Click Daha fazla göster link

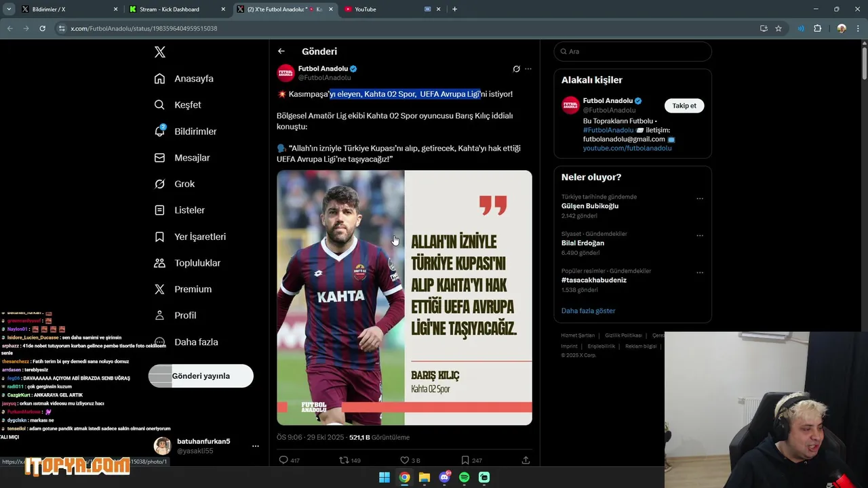pos(588,311)
